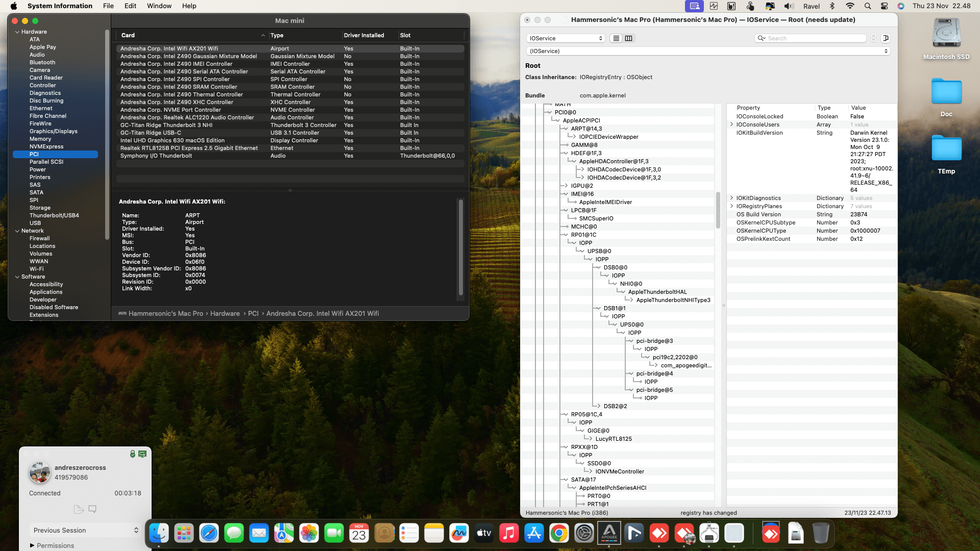Open Spotlight search in the menu bar
The image size is (980, 551).
(868, 6)
